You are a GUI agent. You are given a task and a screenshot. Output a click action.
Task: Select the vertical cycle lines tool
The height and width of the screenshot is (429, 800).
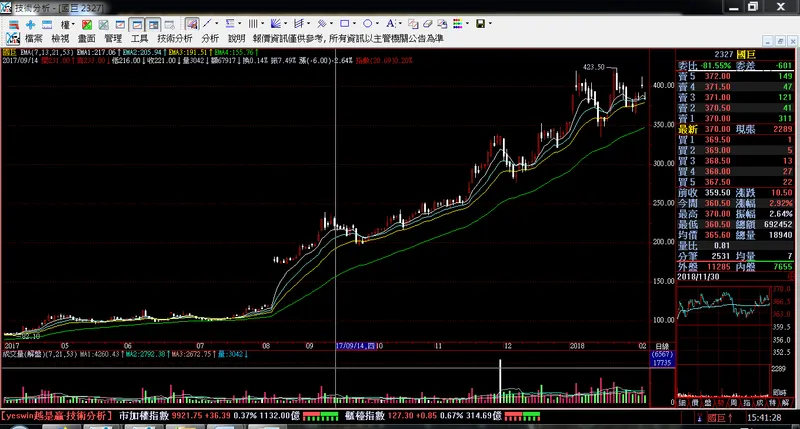pyautogui.click(x=253, y=23)
